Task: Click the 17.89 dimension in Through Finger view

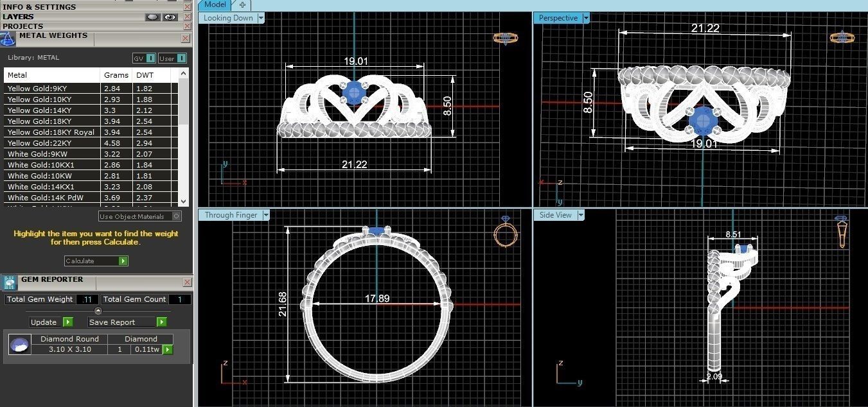Action: pyautogui.click(x=376, y=299)
